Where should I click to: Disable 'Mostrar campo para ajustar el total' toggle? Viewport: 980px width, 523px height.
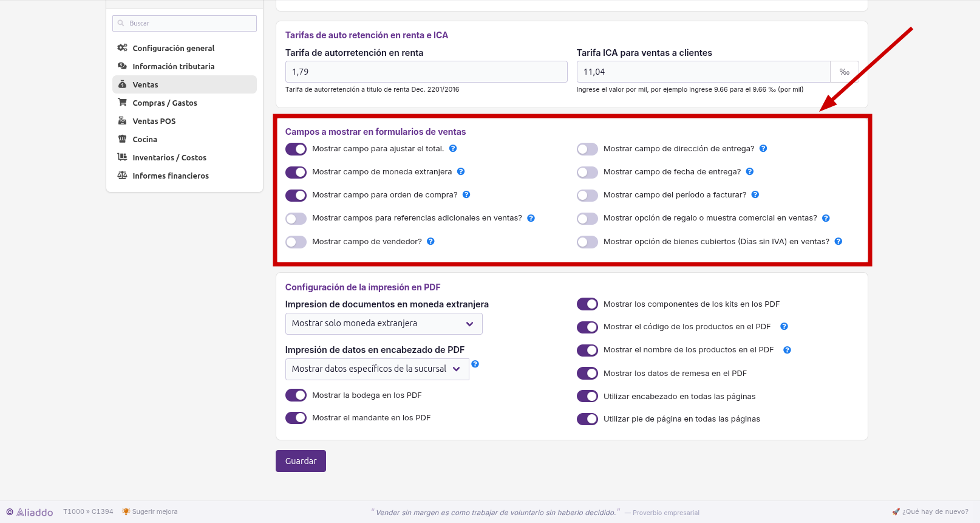[296, 149]
